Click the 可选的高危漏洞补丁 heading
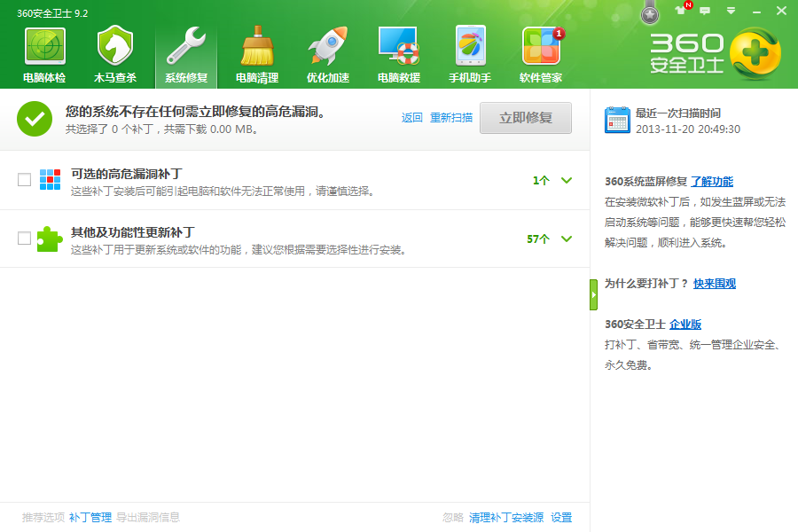The image size is (798, 532). coord(126,174)
